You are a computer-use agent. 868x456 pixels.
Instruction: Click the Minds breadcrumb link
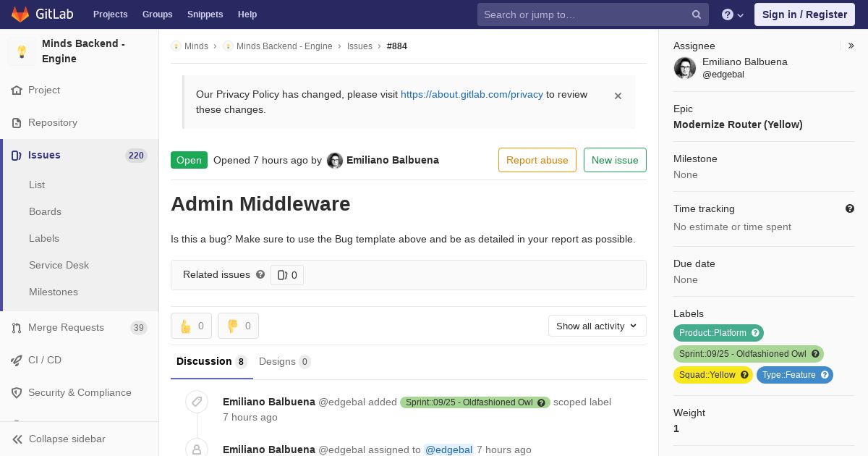point(196,46)
